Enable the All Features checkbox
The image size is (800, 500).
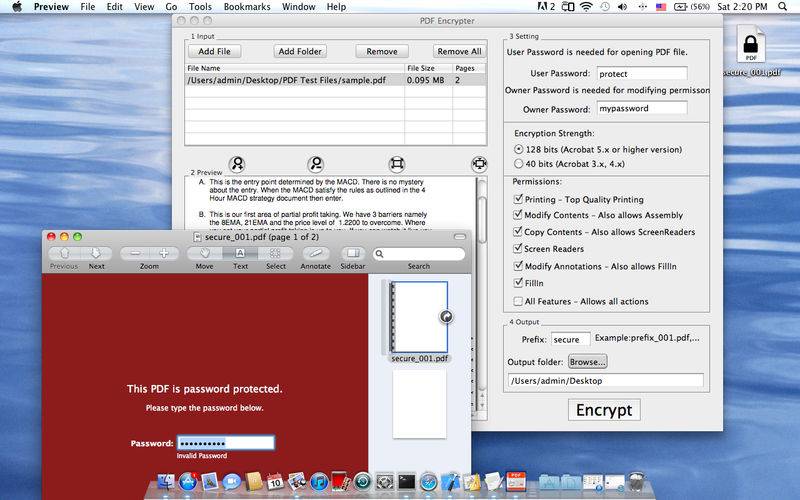coord(518,301)
